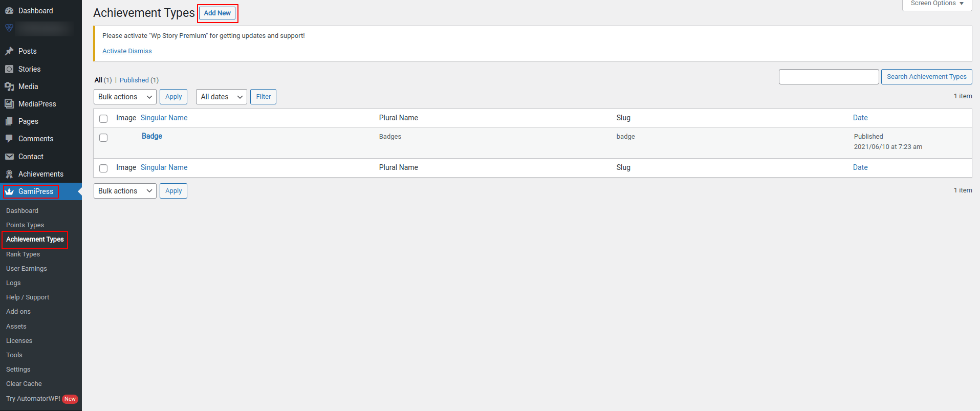
Task: Click the Activate link in notice
Action: 114,51
